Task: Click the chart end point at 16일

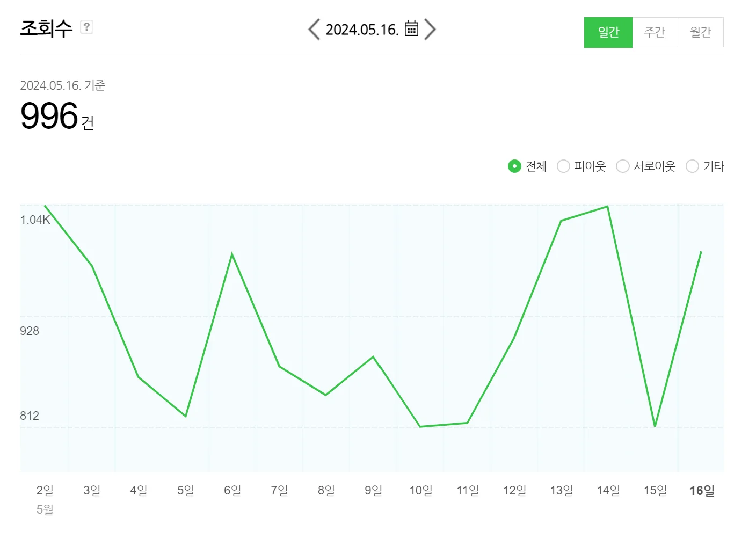Action: [701, 252]
